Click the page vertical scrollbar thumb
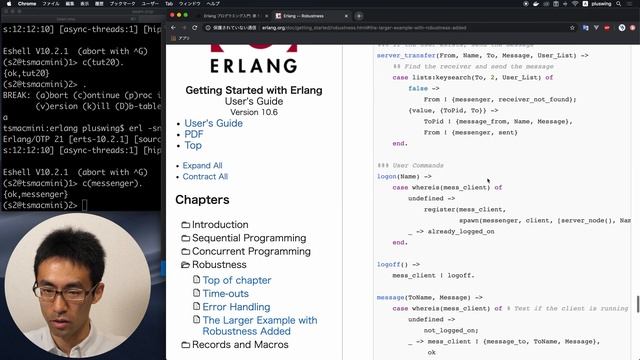The height and width of the screenshot is (360, 640). point(638,304)
